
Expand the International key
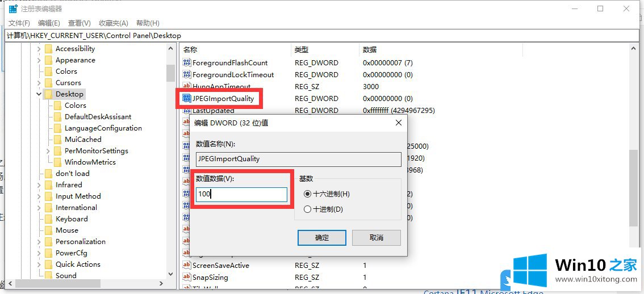[x=39, y=208]
